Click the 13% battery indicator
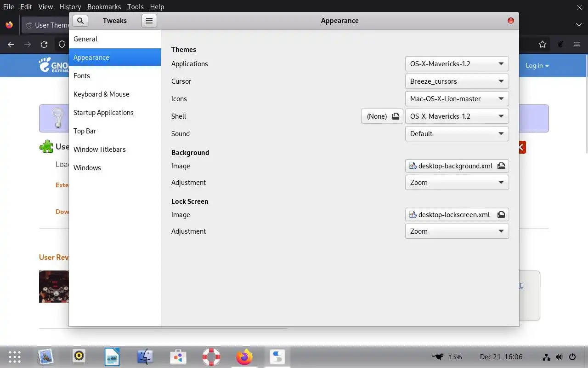Viewport: 588px width, 368px height. point(447,357)
